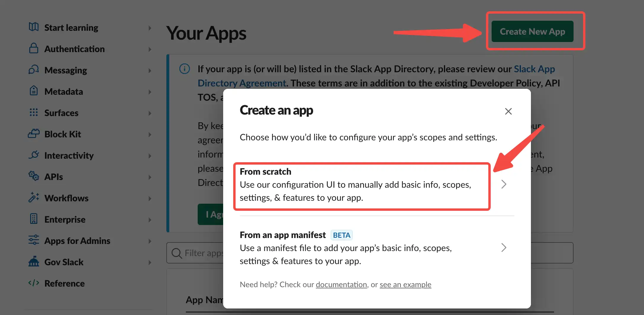644x315 pixels.
Task: Click the Metadata clipboard icon
Action: 34,91
